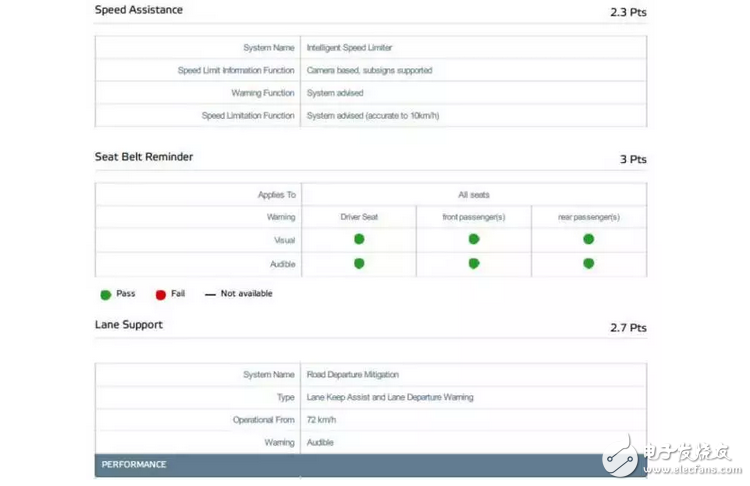The height and width of the screenshot is (486, 750).
Task: Open the Seat Belt Reminder section heading
Action: 143,157
